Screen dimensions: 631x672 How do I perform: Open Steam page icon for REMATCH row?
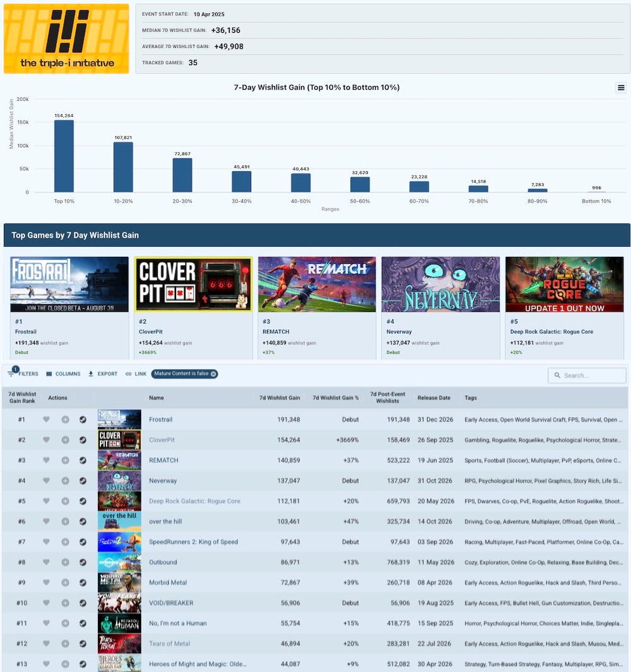tap(83, 460)
